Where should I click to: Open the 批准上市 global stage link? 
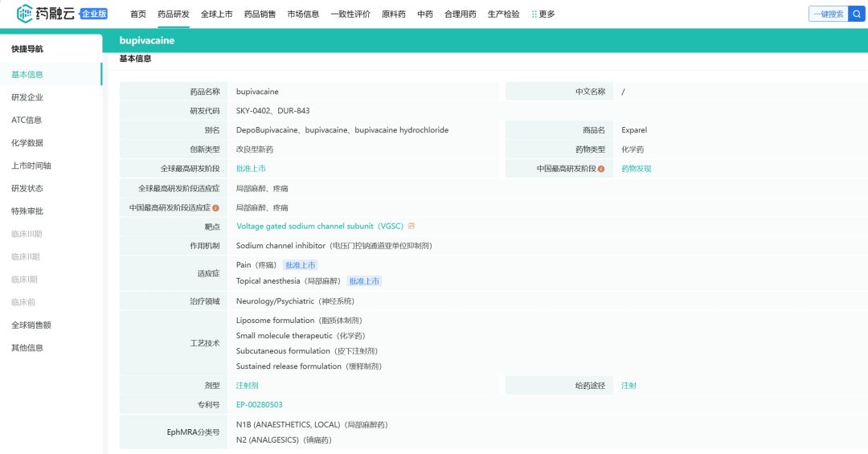pos(251,169)
